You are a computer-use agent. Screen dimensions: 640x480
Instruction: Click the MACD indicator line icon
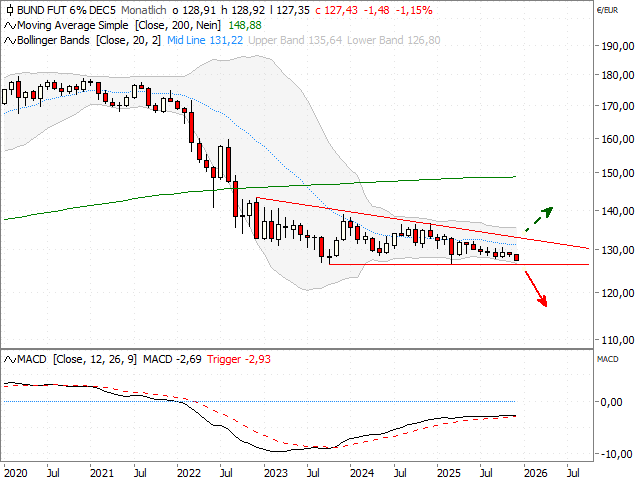coord(9,358)
